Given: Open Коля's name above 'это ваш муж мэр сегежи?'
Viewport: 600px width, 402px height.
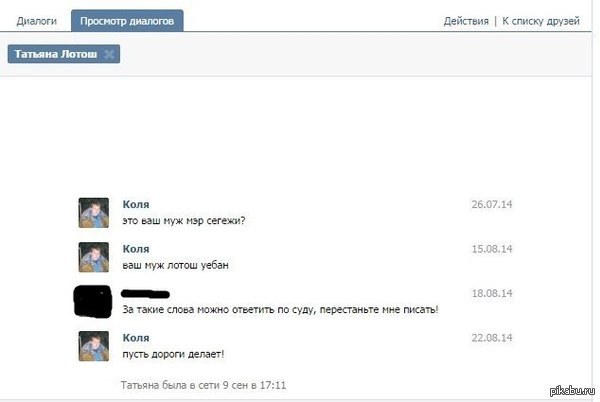Looking at the screenshot, I should pyautogui.click(x=136, y=204).
